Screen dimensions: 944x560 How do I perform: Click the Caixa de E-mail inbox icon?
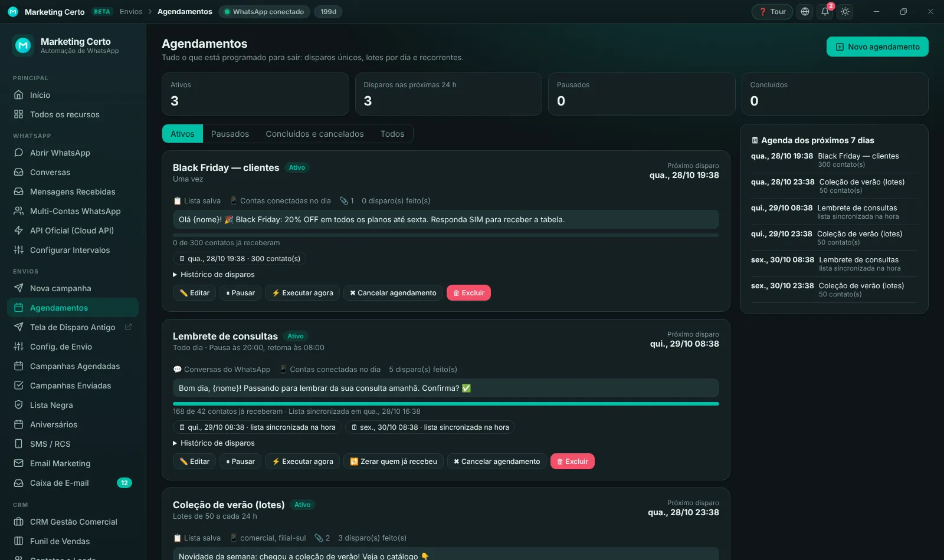(18, 483)
